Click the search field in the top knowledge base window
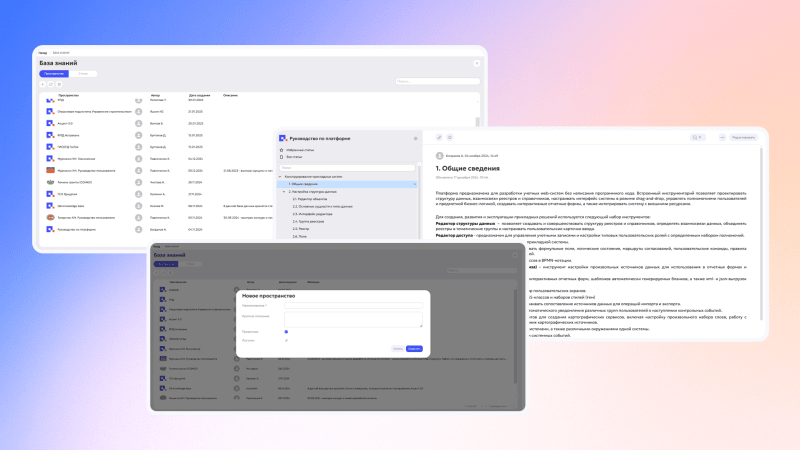The width and height of the screenshot is (800, 450). coord(437,83)
